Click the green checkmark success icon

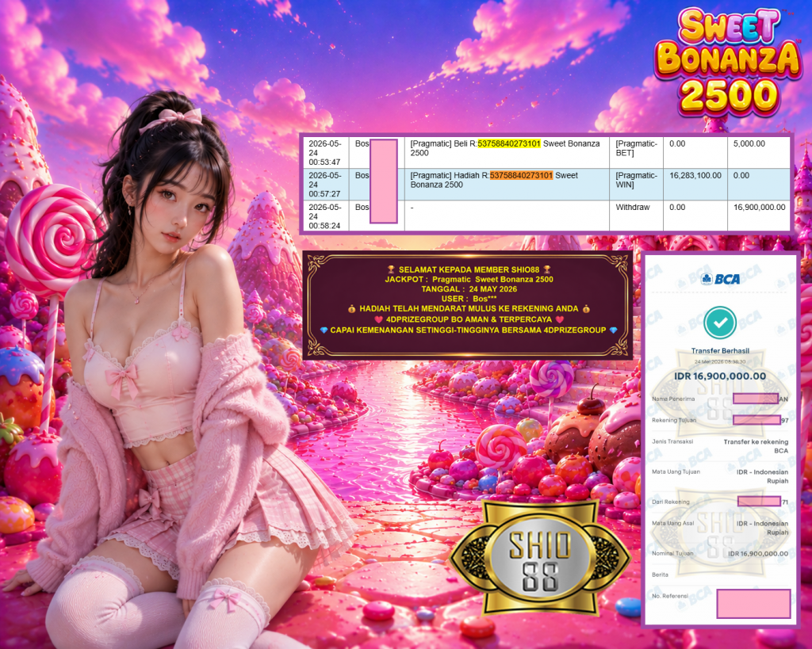point(720,323)
